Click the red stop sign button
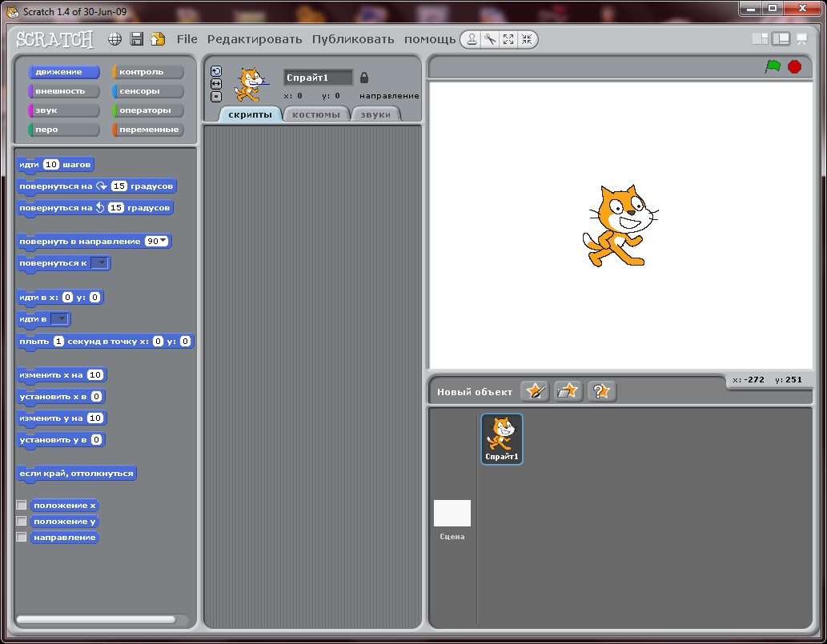This screenshot has height=644, width=827. tap(794, 66)
